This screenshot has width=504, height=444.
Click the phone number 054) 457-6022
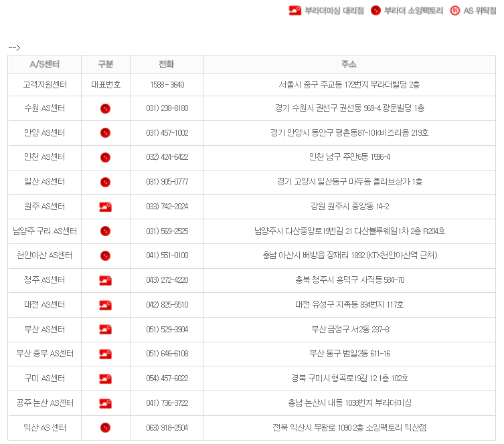pos(167,378)
